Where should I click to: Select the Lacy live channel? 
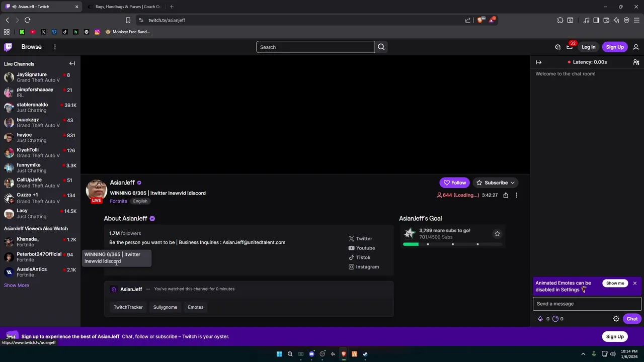40,214
